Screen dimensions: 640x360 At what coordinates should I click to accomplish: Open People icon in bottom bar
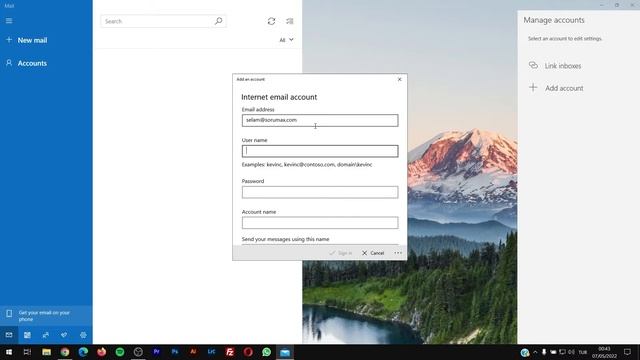46,335
